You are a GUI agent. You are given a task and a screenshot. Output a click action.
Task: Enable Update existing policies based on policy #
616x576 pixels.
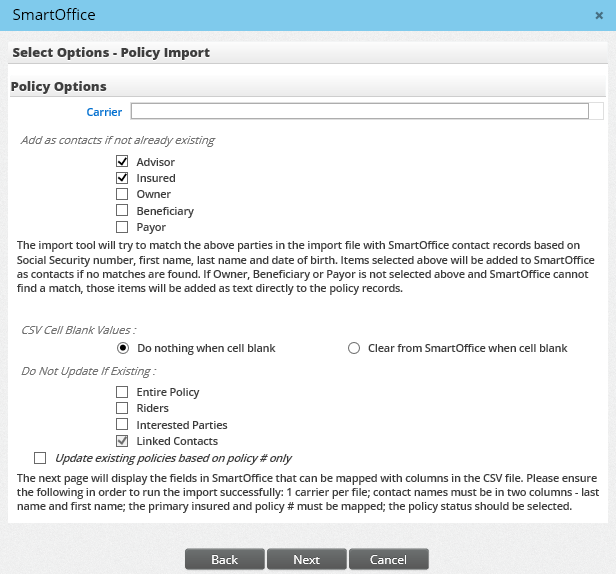tap(40, 458)
